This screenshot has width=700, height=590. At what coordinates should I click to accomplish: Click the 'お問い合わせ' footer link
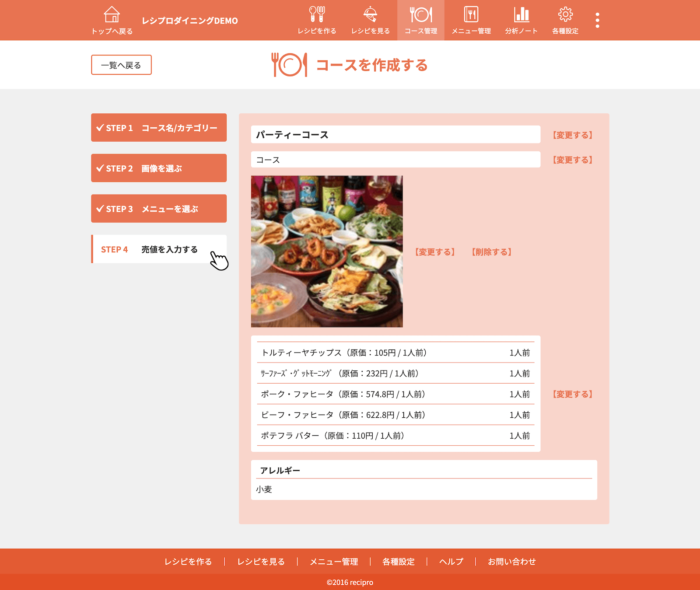click(x=511, y=562)
